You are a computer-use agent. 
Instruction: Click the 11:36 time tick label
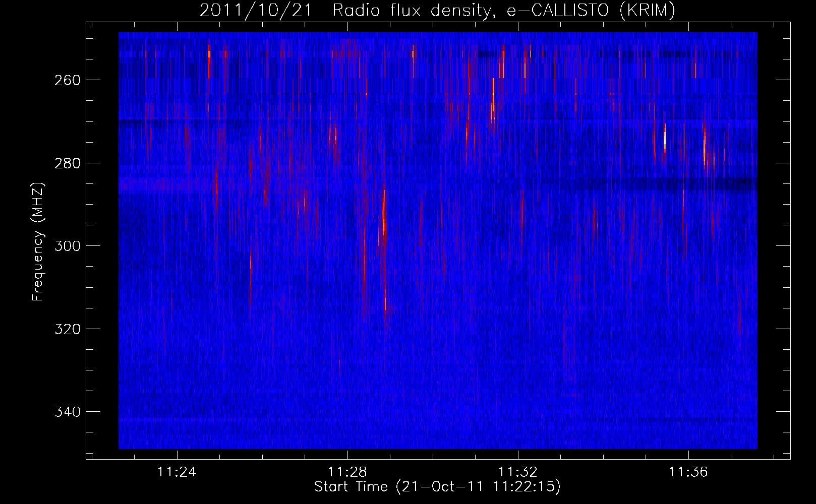[x=688, y=472]
